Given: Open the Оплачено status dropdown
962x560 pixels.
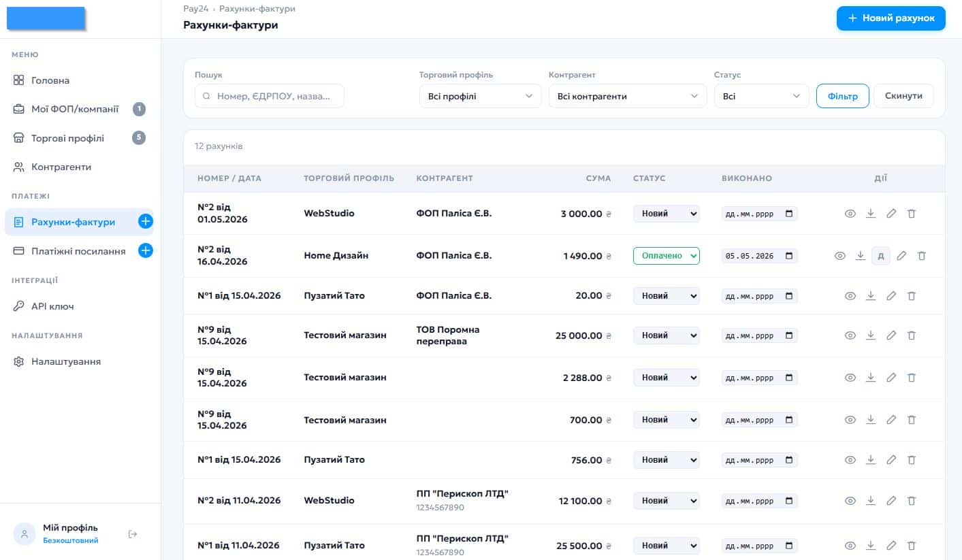Looking at the screenshot, I should pos(667,256).
